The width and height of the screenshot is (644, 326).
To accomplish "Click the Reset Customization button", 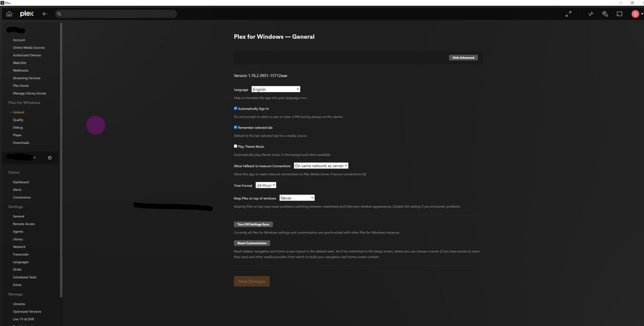I will tap(252, 243).
